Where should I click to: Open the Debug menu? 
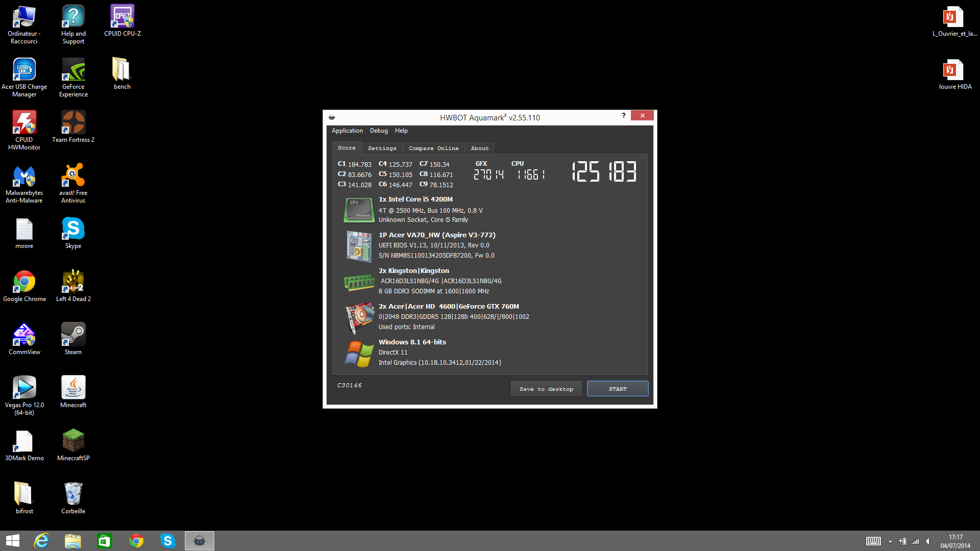[379, 131]
